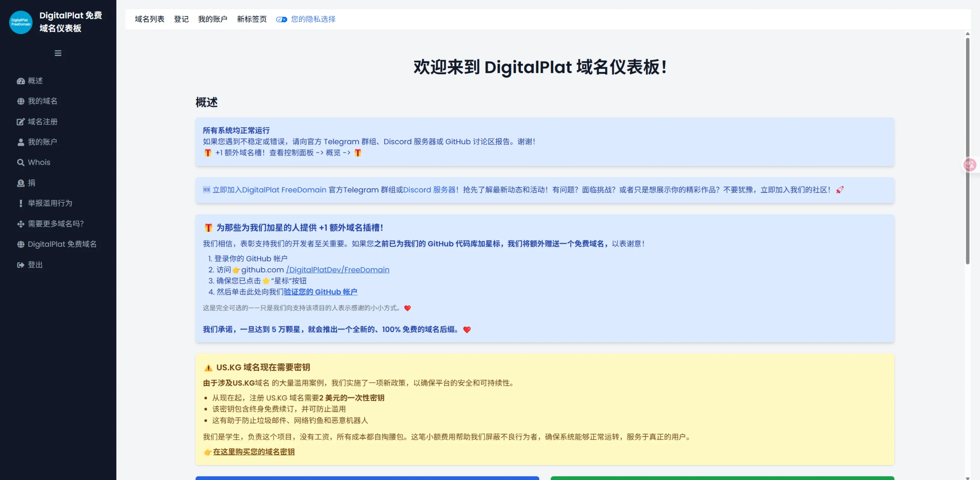Viewport: 980px width, 480px height.
Task: Click the NEW badge icon in announcement
Action: point(207,190)
